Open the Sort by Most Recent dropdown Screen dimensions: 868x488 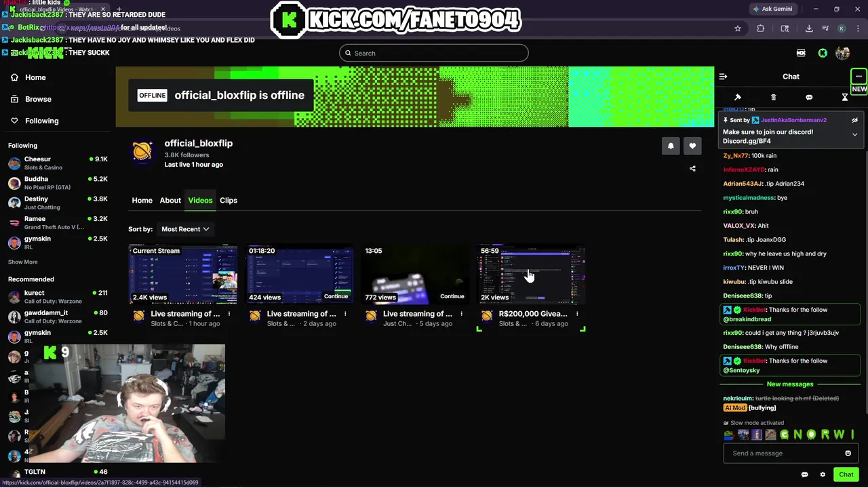(185, 229)
